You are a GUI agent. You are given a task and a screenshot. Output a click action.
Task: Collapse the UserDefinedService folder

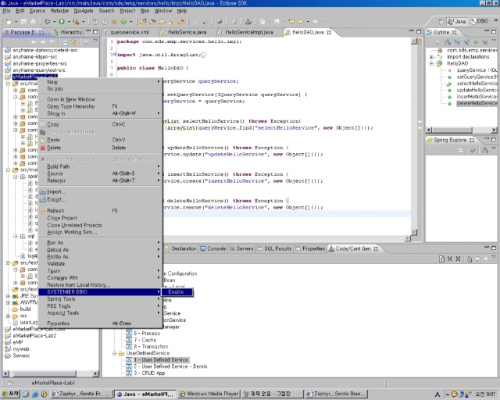tap(115, 353)
